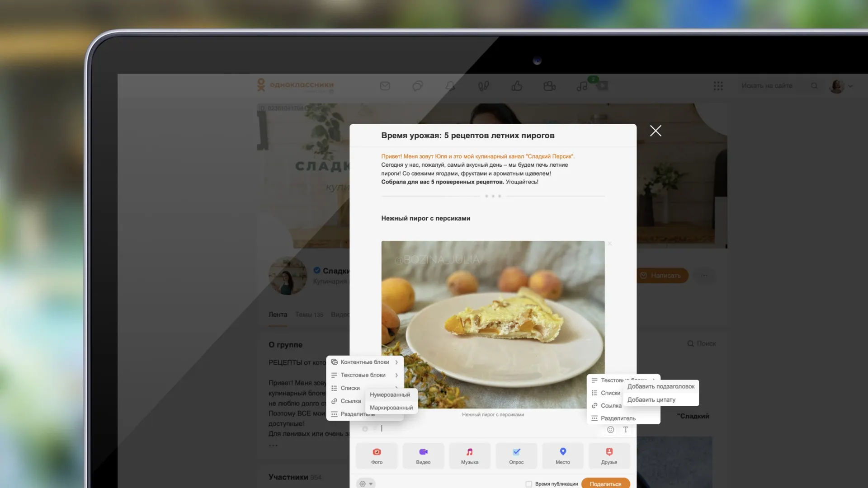
Task: Choose Маркированный list option
Action: (x=391, y=408)
